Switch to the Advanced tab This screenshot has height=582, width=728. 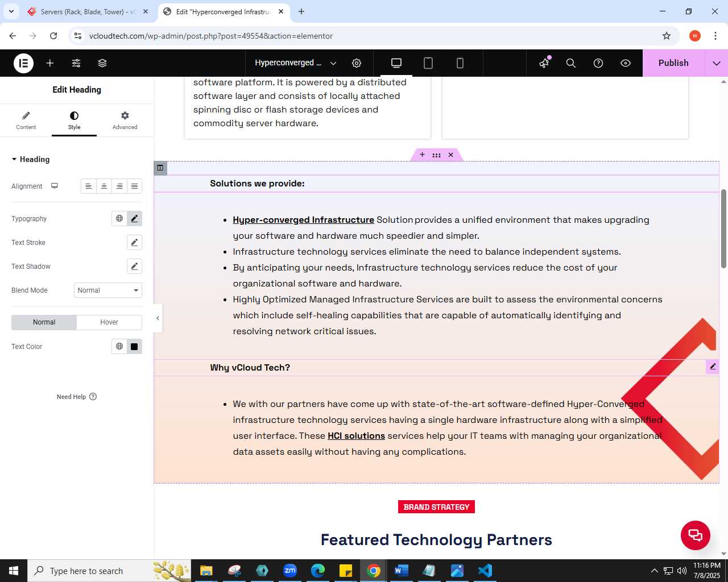125,120
